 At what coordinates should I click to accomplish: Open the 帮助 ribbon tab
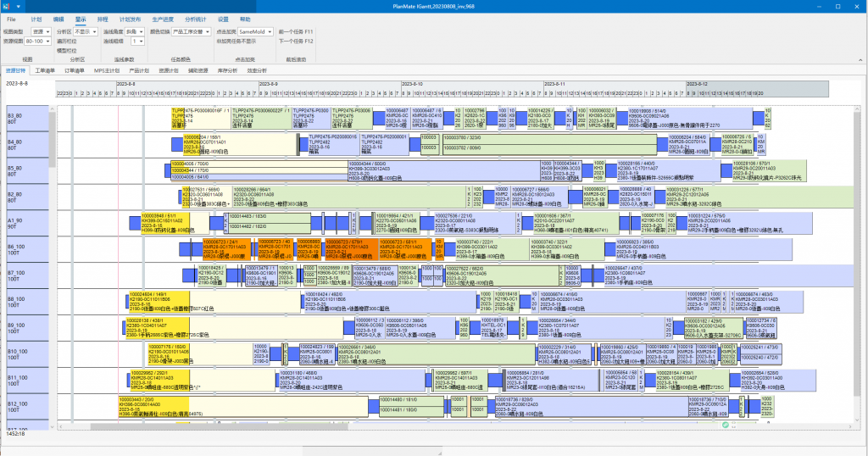click(x=245, y=19)
